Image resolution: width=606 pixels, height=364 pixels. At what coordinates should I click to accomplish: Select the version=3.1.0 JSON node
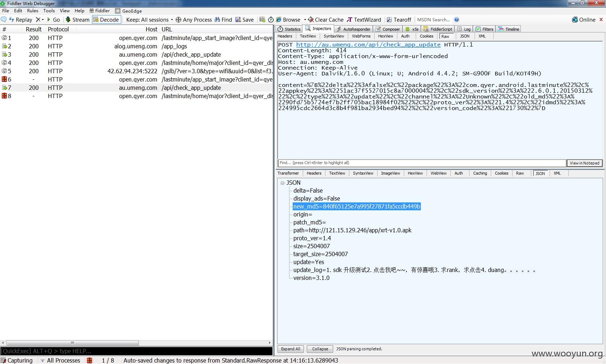coord(311,278)
